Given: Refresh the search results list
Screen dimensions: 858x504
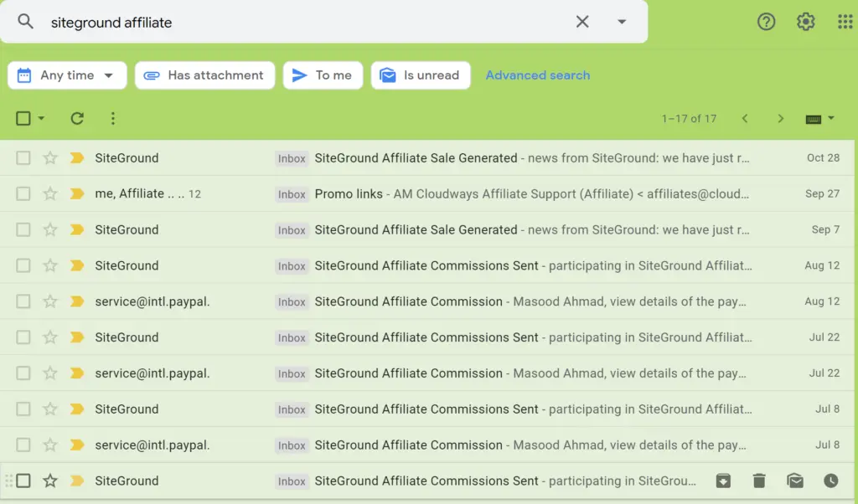Looking at the screenshot, I should coord(77,119).
